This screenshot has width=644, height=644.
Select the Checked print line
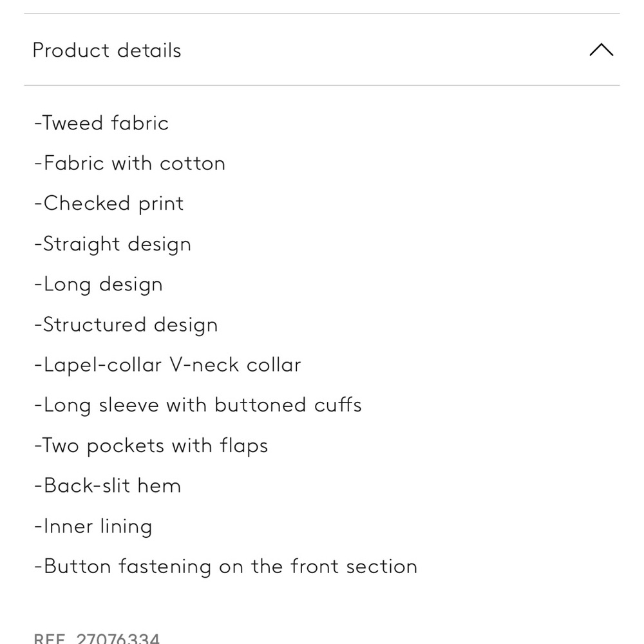(x=109, y=204)
